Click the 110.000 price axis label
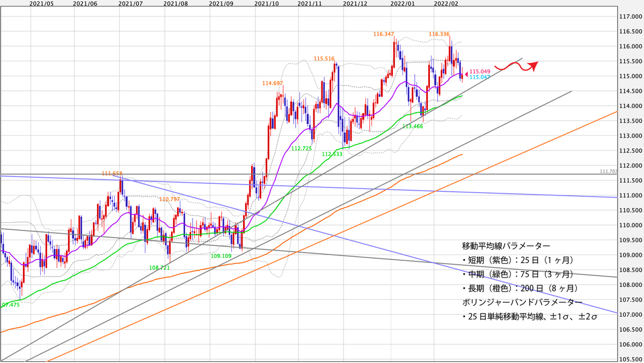Viewport: 644px width, 363px height. click(x=630, y=225)
